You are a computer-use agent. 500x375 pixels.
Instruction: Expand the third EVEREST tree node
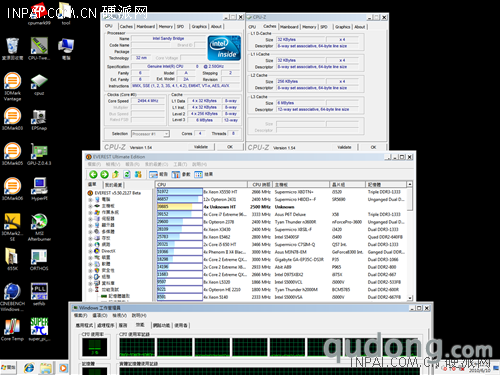90,212
